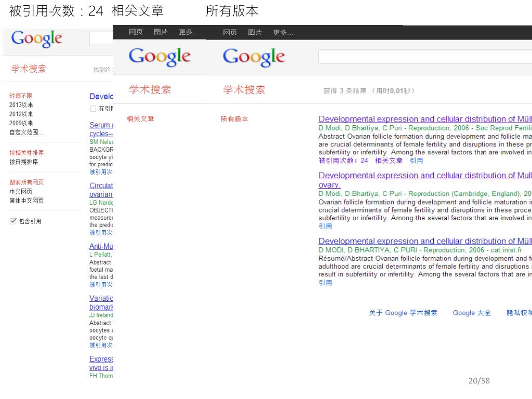
Task: Open the result title from cat.inist.fr
Action: 425,241
